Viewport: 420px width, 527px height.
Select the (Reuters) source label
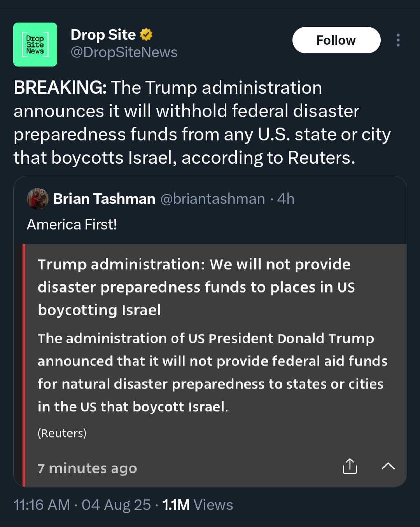(62, 433)
